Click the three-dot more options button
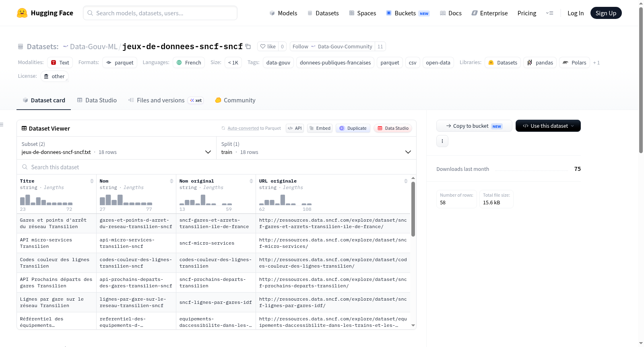The width and height of the screenshot is (644, 347). pyautogui.click(x=442, y=141)
